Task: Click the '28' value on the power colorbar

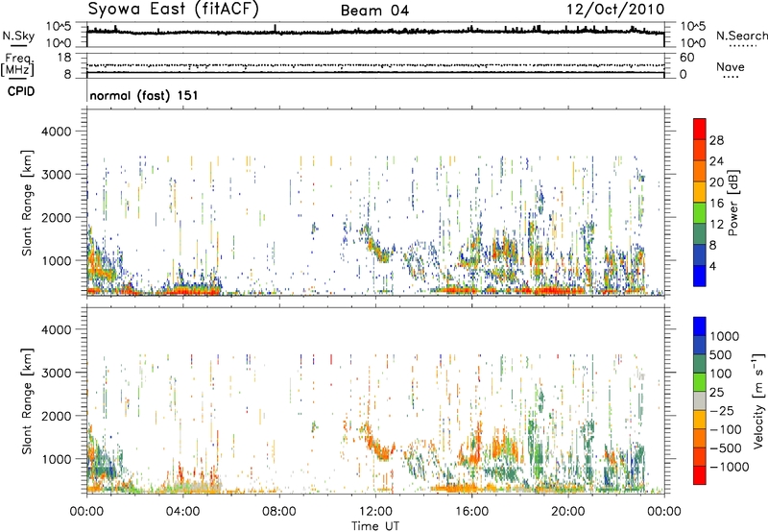Action: tap(716, 140)
